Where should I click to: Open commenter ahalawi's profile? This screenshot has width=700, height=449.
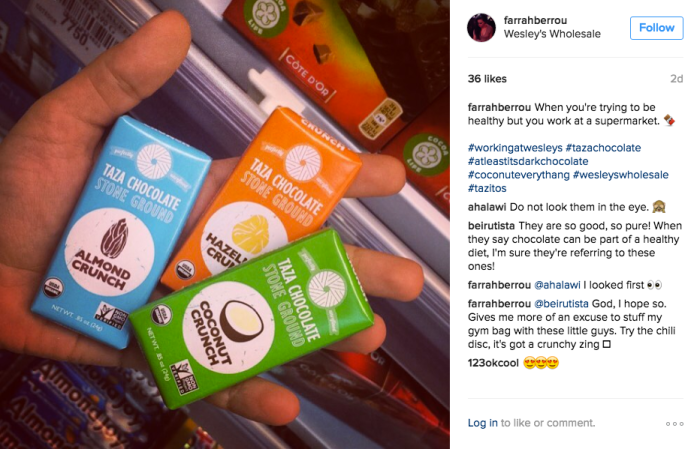coord(487,207)
